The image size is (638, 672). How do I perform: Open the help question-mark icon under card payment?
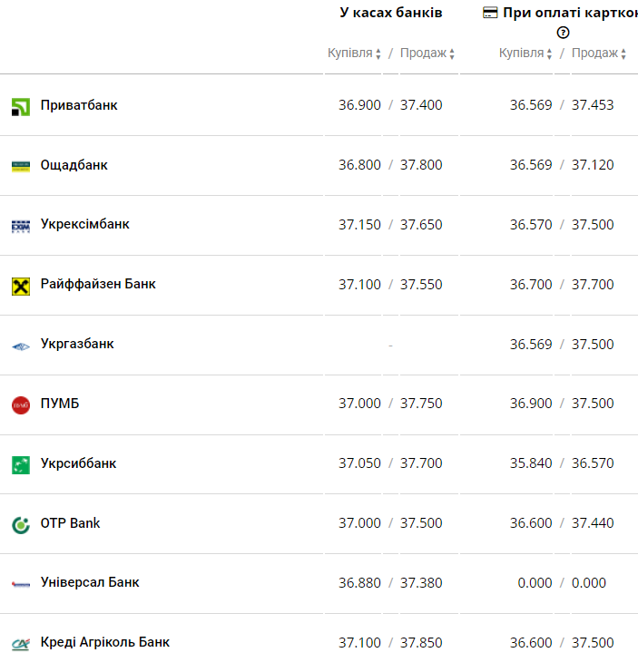tap(563, 33)
